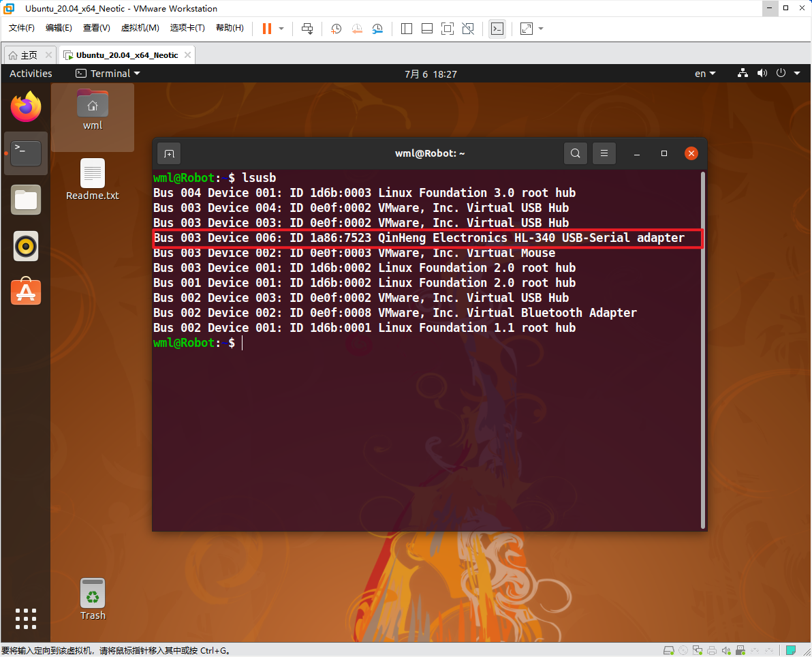Click the stretch guest display icon
Screen dimensions: 812x657
coord(526,29)
